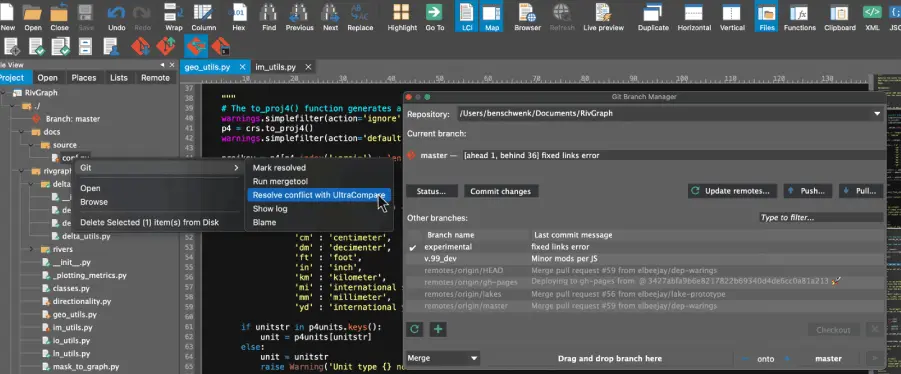Viewport: 901px width, 374px height.
Task: Open the Git terminal icon
Action: click(x=221, y=46)
